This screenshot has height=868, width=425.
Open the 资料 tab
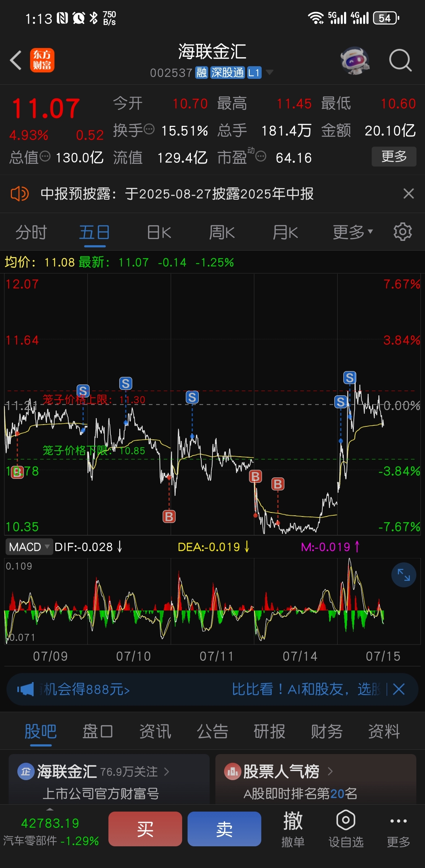(384, 731)
